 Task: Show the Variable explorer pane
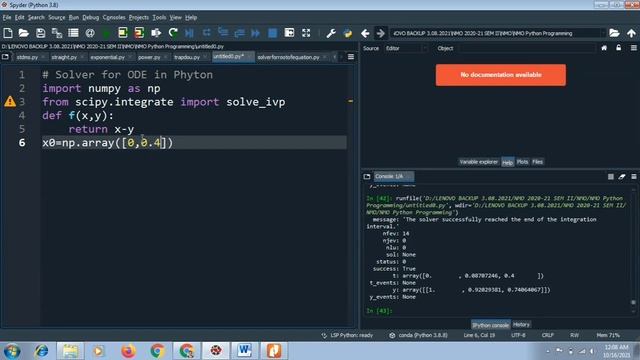point(478,162)
